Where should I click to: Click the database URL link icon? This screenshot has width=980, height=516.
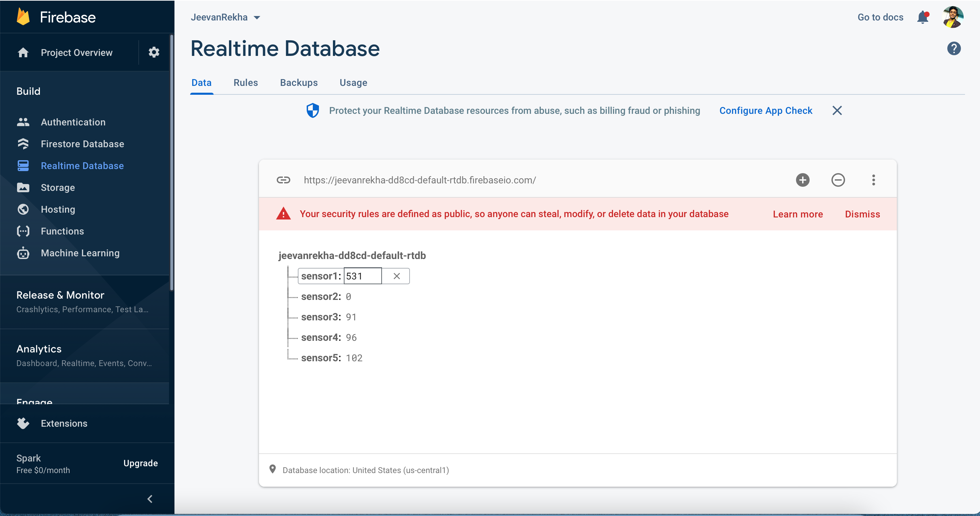pos(284,180)
